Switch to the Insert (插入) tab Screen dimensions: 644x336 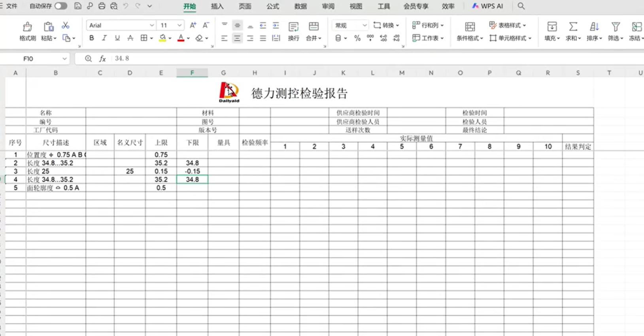coord(217,6)
